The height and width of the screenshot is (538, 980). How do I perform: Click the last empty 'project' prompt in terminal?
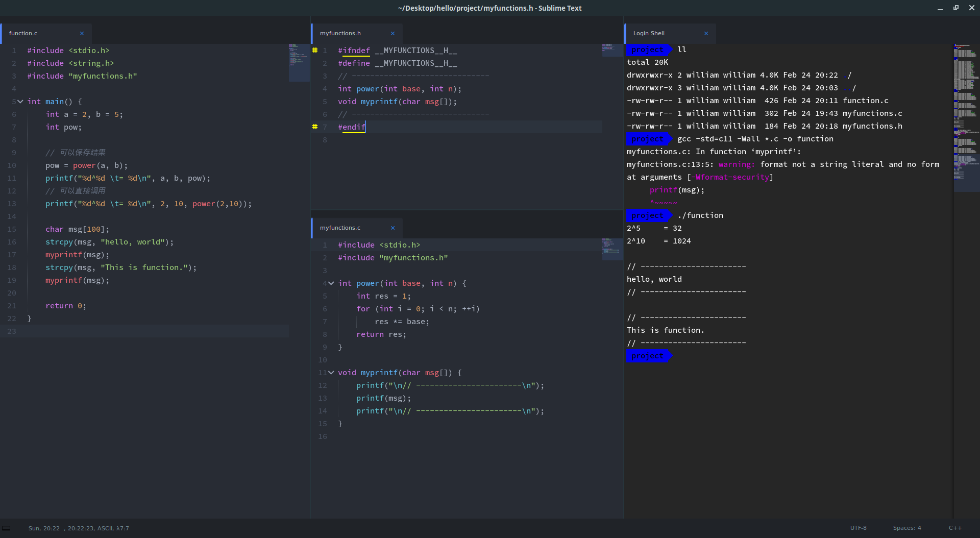pos(649,356)
